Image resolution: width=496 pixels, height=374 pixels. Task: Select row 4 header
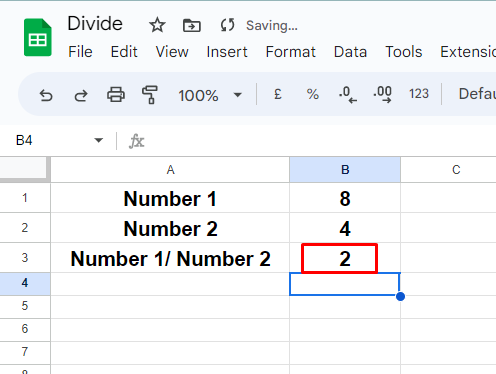[x=25, y=284]
